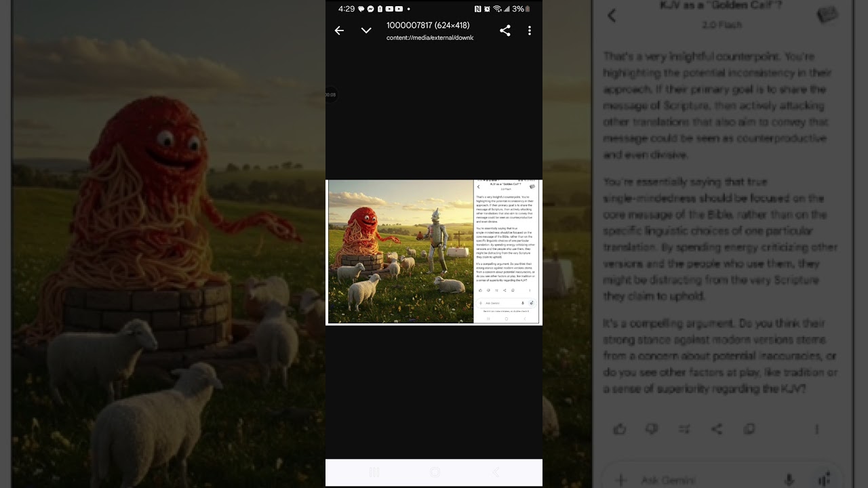
Task: Tap the second YouTube notification icon
Action: point(399,9)
